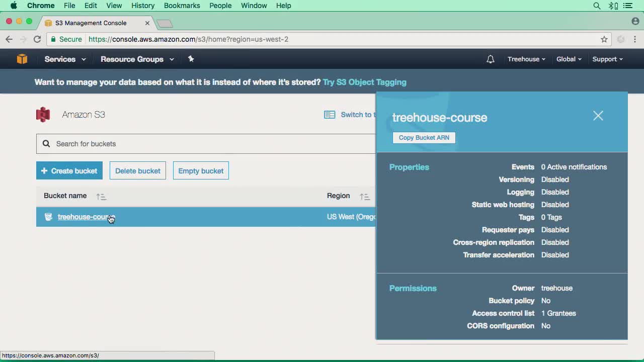Click 0 Active notifications text

[574, 167]
